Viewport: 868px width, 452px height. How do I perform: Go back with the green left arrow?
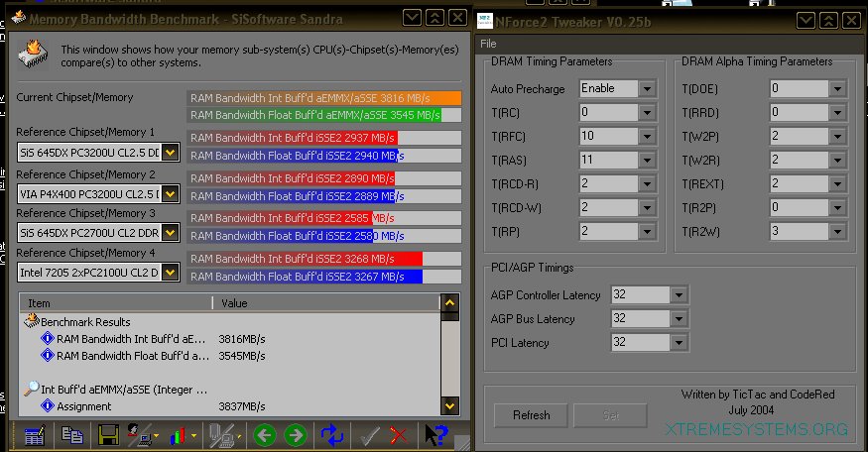point(265,436)
